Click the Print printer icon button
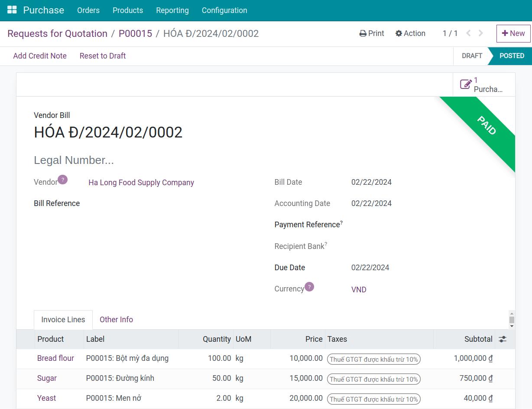The width and height of the screenshot is (532, 409). [x=372, y=33]
